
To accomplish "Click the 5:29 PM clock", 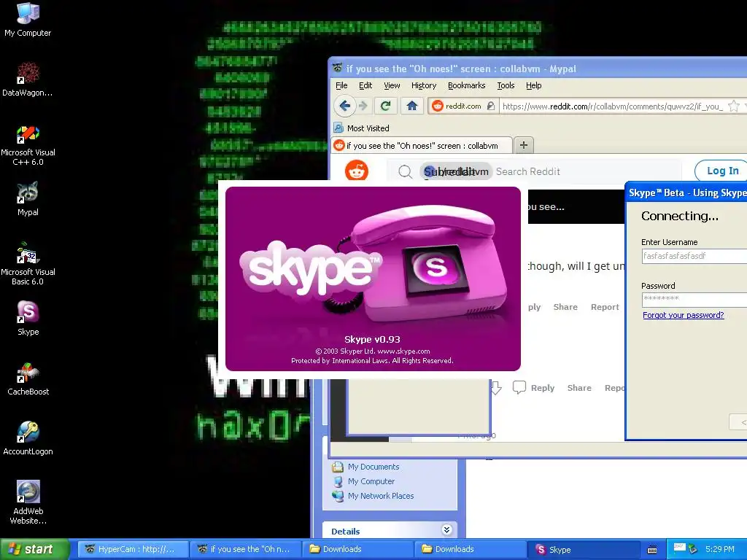I will coord(720,549).
